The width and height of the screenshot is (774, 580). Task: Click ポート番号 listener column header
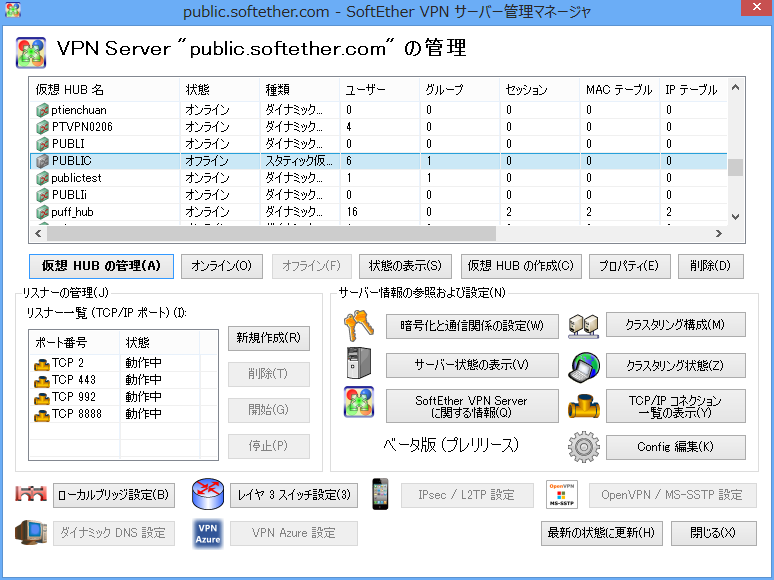pyautogui.click(x=75, y=343)
